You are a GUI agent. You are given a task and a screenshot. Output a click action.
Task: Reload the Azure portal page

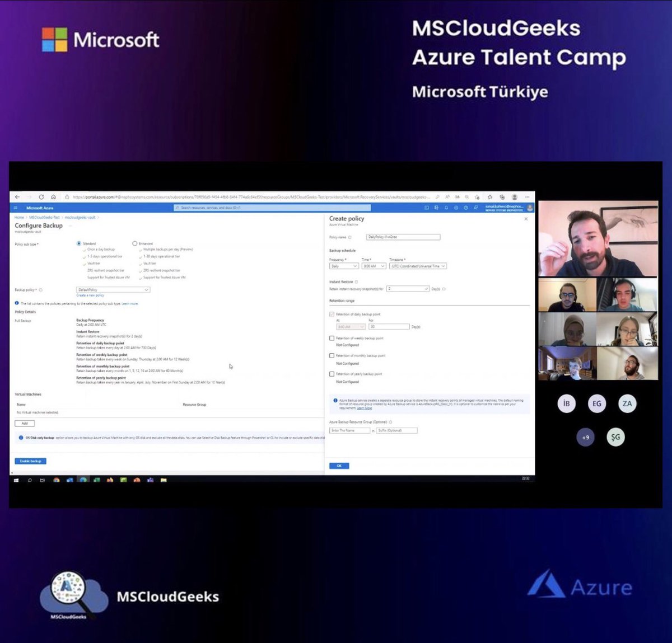[x=41, y=197]
